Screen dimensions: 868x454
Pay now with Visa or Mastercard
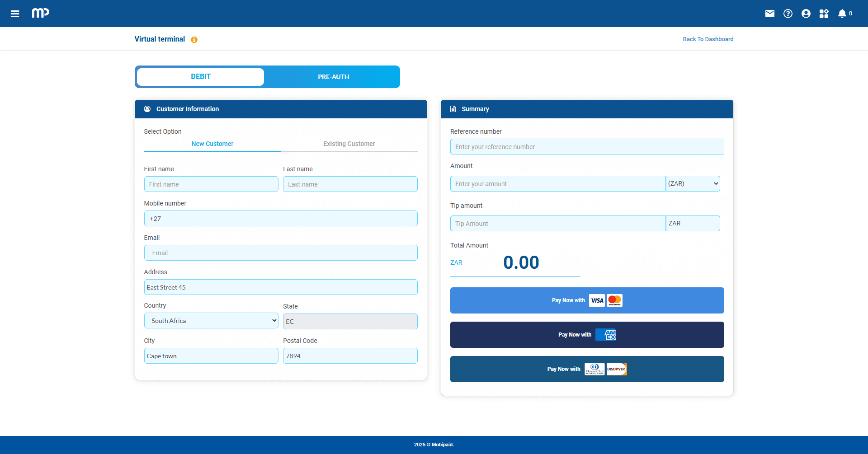click(587, 300)
